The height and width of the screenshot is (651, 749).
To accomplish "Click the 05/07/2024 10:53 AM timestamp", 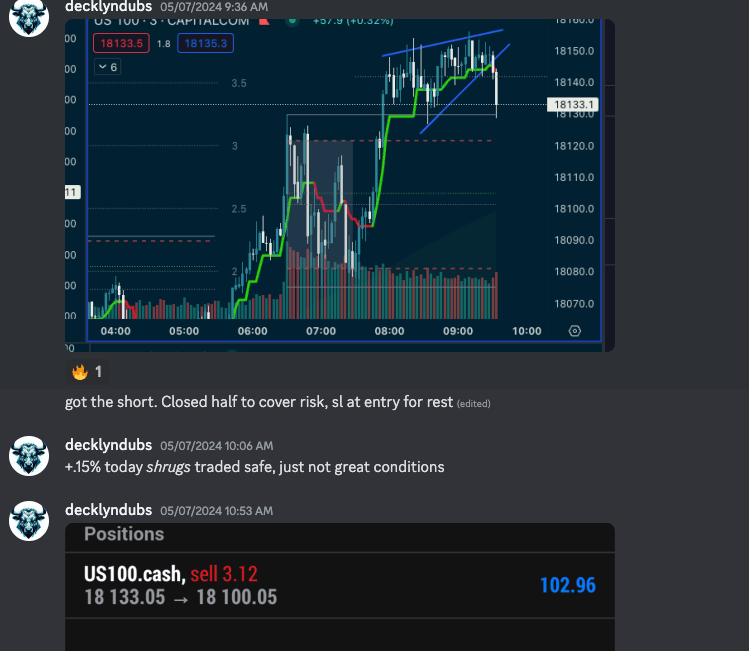I will [x=216, y=511].
